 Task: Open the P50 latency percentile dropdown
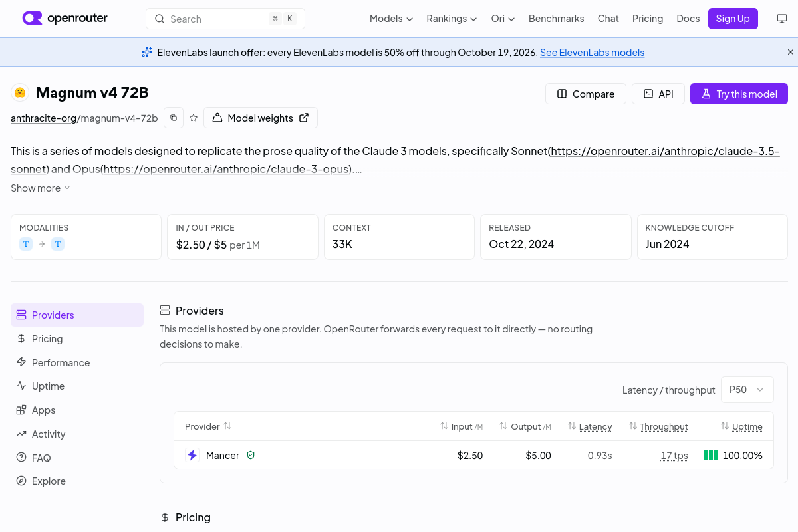tap(747, 390)
